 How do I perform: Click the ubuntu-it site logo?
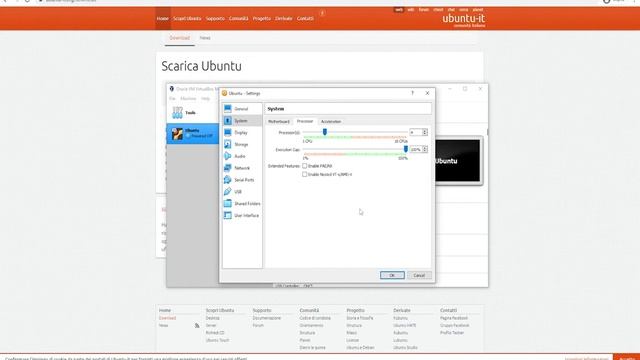463,20
